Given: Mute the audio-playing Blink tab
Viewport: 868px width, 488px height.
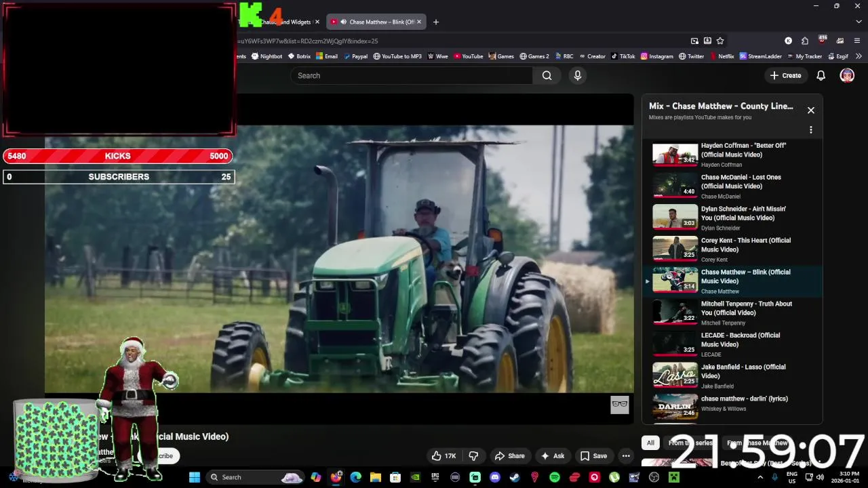Looking at the screenshot, I should [x=343, y=22].
